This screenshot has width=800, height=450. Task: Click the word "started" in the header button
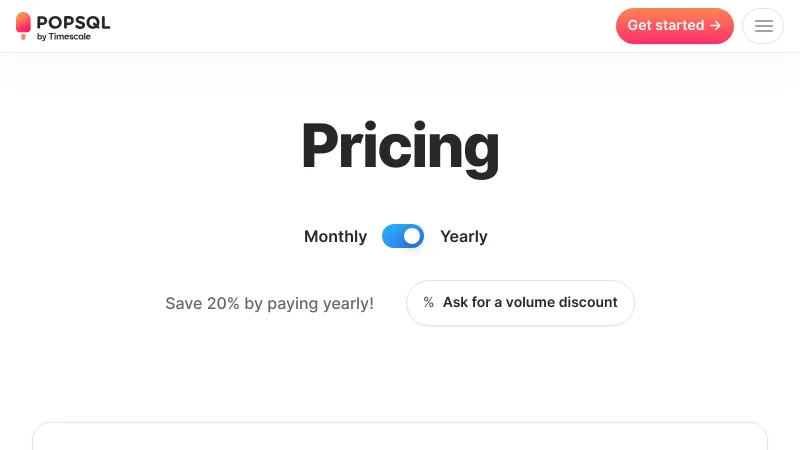[680, 26]
